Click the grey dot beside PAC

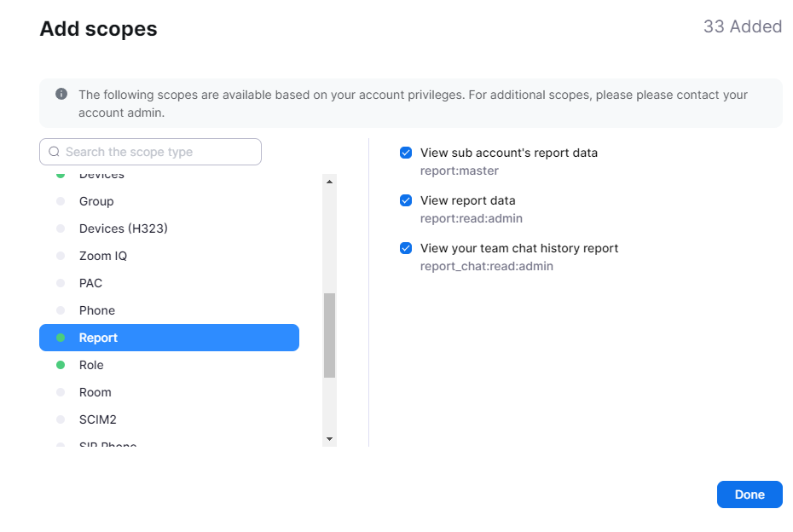(x=61, y=283)
